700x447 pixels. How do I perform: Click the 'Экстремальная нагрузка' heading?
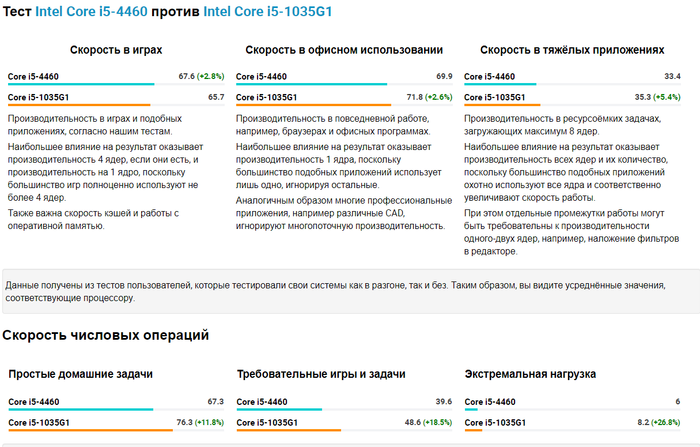coord(530,374)
